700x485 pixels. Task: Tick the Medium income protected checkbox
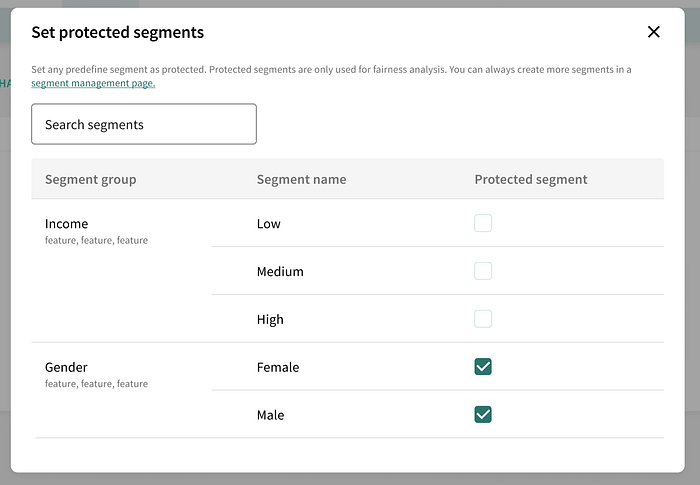click(483, 271)
